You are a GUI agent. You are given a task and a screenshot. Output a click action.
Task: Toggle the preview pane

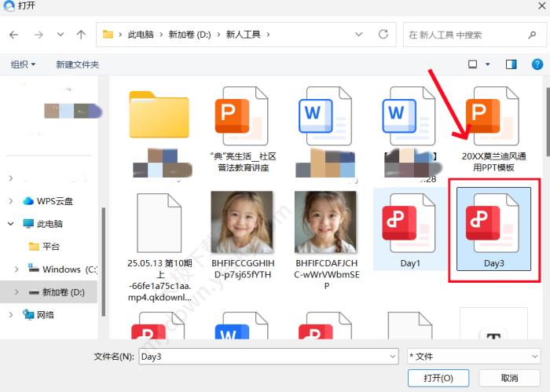(511, 64)
